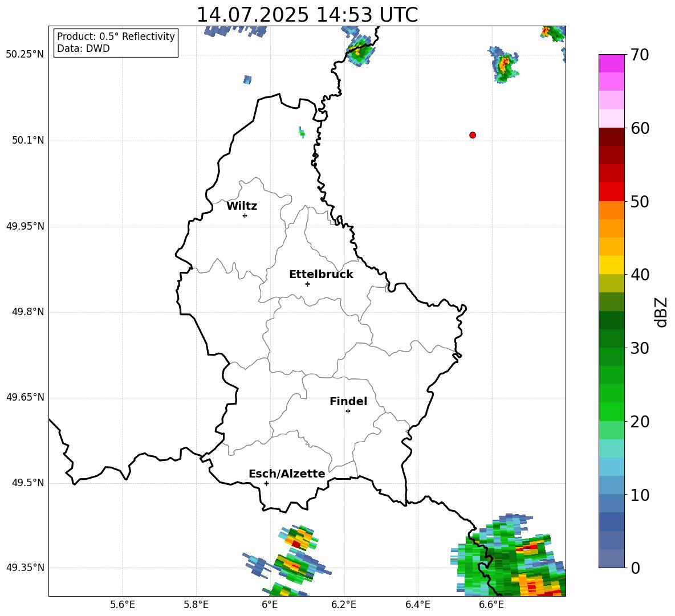Click the radar echo nearest south of Esch/Alzette
675x616 pixels.
299,538
